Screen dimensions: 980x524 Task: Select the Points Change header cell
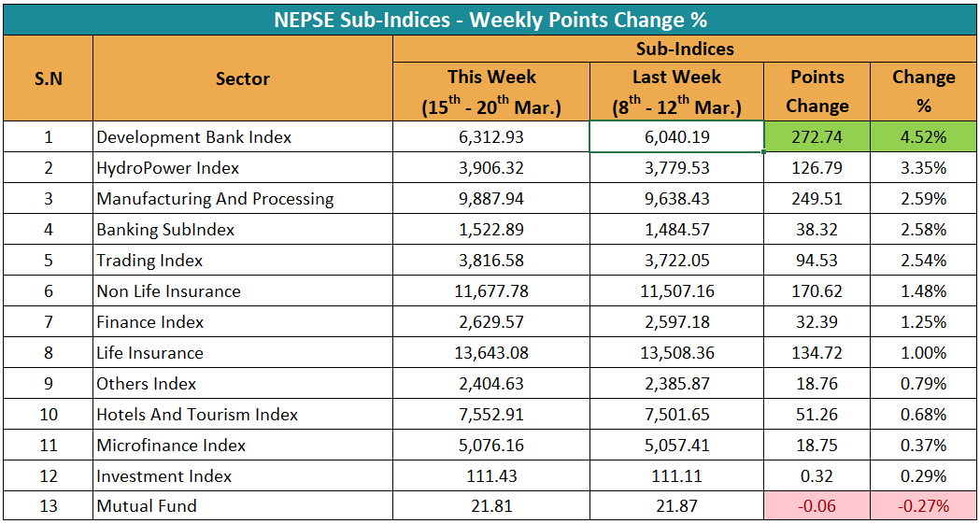(x=817, y=92)
